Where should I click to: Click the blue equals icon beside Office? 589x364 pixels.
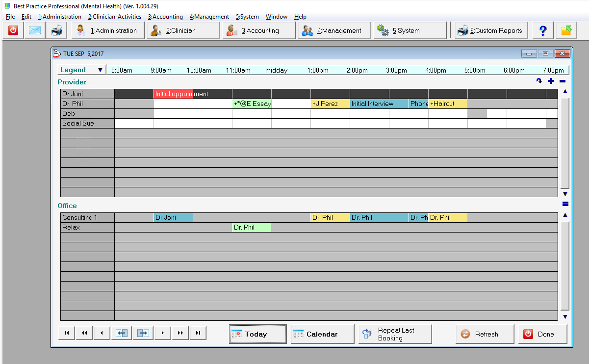pos(565,204)
